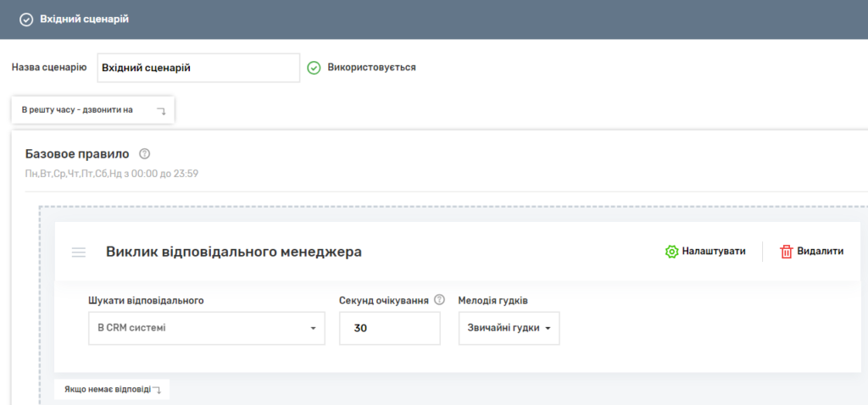Click the help icon beside 'Базовое правило'
The height and width of the screenshot is (405, 868).
point(144,154)
